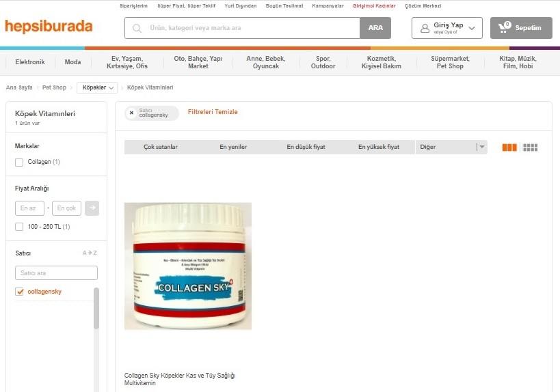This screenshot has width=560, height=392.
Task: Click the search magnifier icon
Action: [137, 28]
